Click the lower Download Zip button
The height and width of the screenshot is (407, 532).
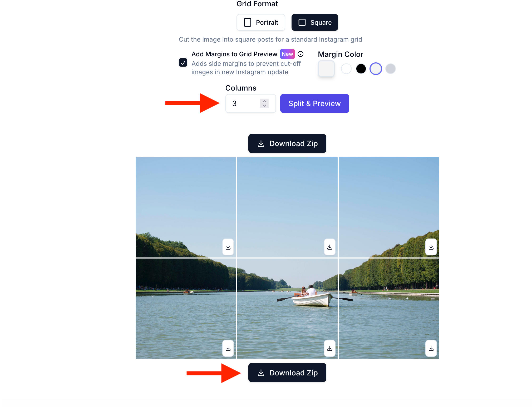pyautogui.click(x=287, y=373)
